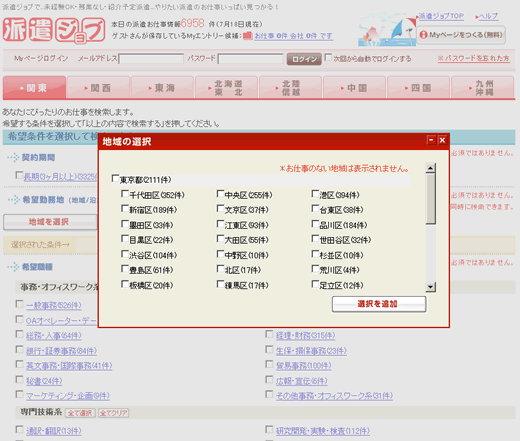Check the 台東区 checkbox
The image size is (520, 441).
tap(315, 209)
